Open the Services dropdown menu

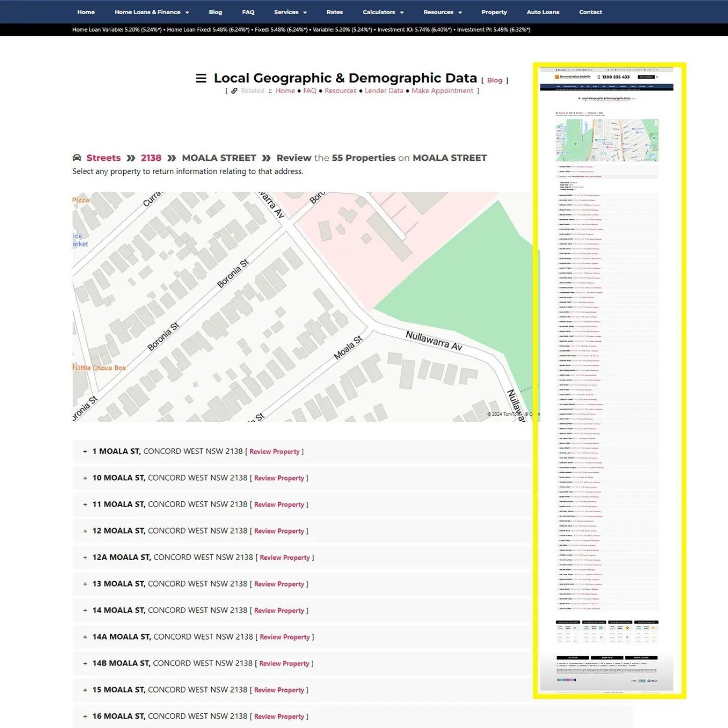click(x=290, y=12)
